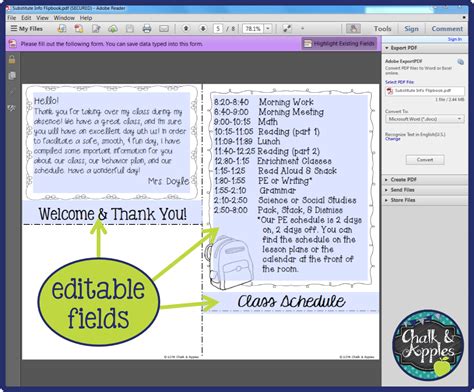Open the Tools pane
The image size is (474, 392).
[x=382, y=29]
